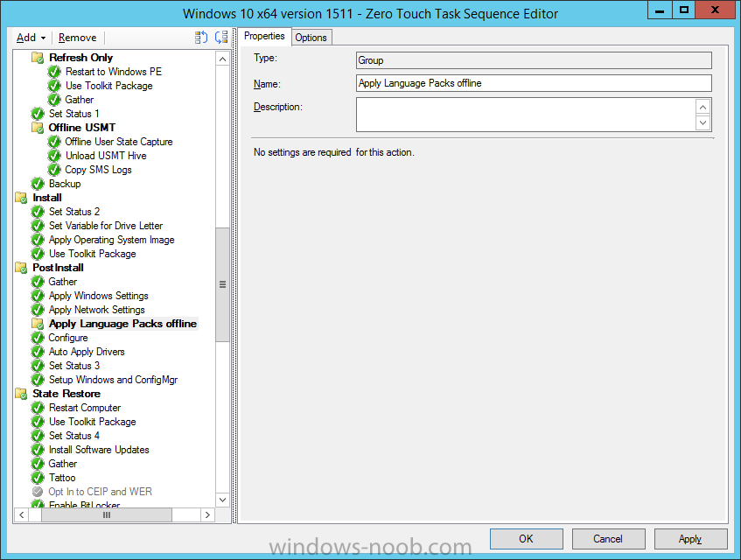This screenshot has height=560, width=741.
Task: Select the Properties tab
Action: click(x=264, y=37)
